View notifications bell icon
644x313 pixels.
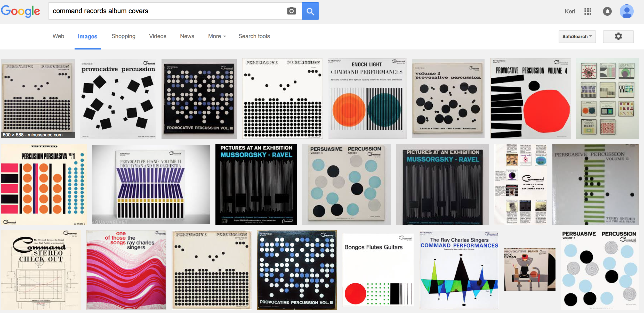(607, 11)
